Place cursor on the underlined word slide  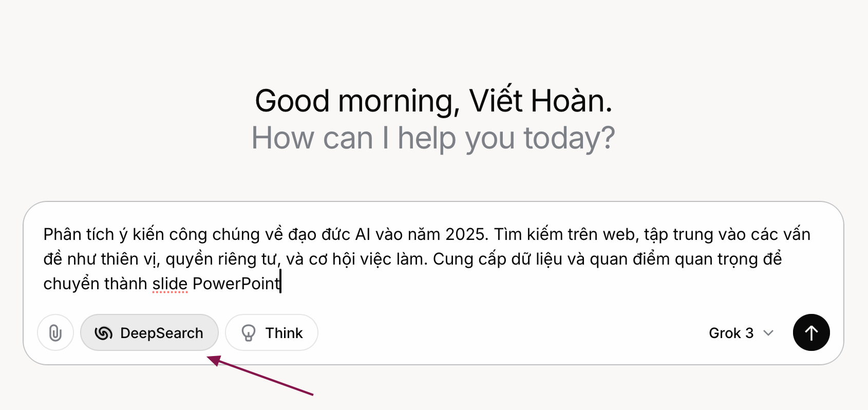[x=170, y=284]
